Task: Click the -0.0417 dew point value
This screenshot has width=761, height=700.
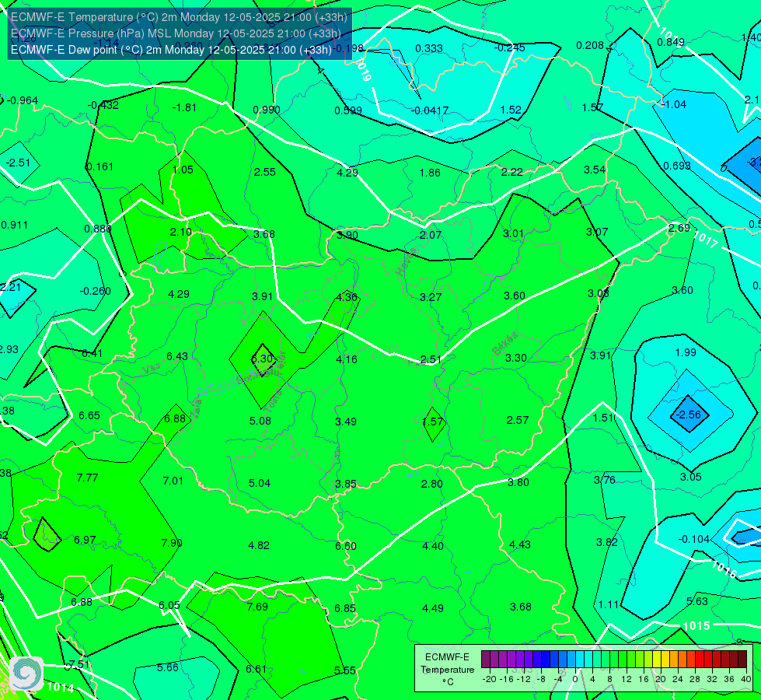Action: click(430, 110)
